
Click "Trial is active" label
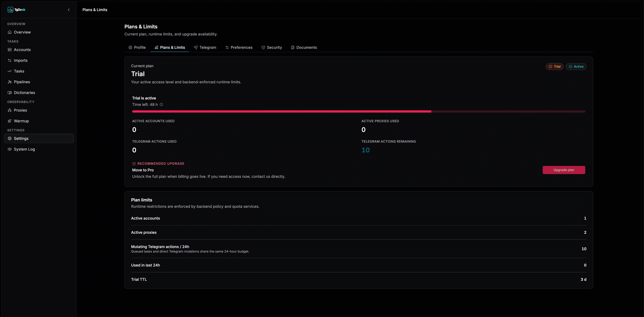(144, 98)
